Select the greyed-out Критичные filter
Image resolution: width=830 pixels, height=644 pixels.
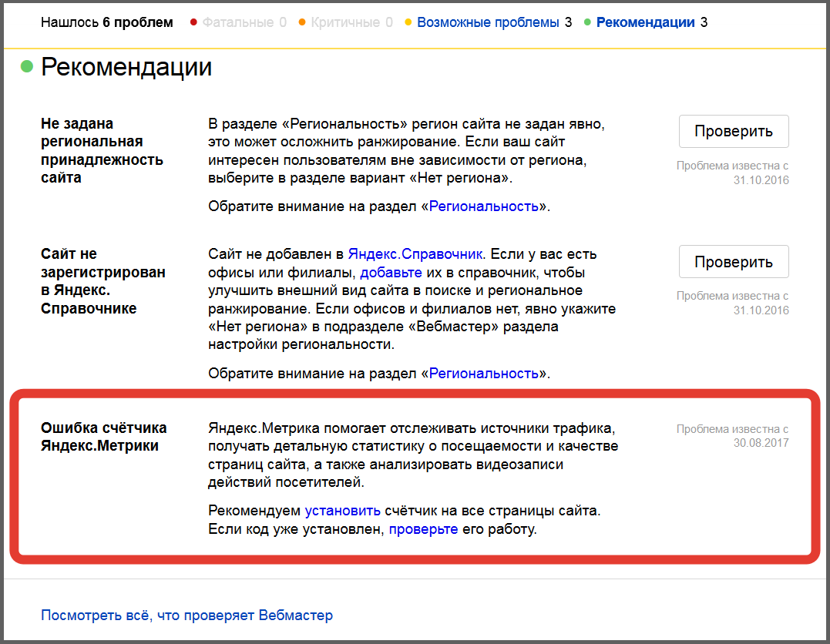tap(347, 22)
